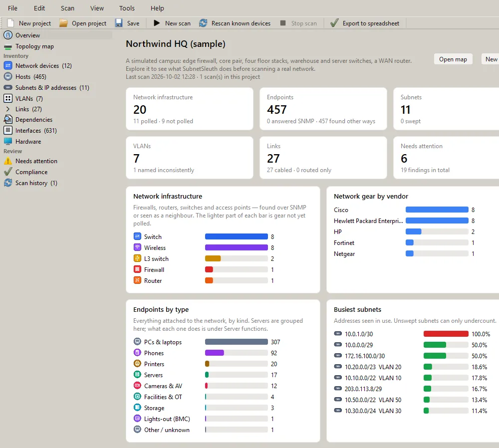Click the Wireless device type icon
Screen dimensions: 499x448
[x=137, y=247]
